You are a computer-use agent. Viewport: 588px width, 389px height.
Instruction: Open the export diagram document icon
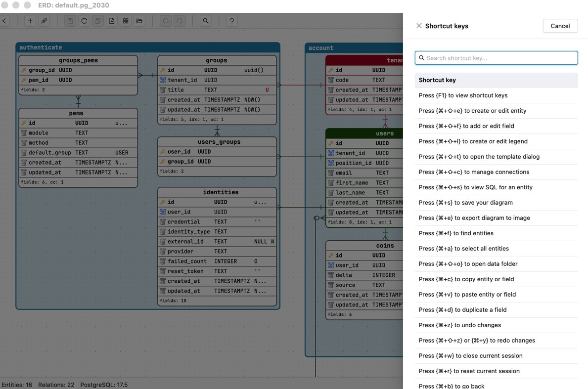[x=112, y=21]
